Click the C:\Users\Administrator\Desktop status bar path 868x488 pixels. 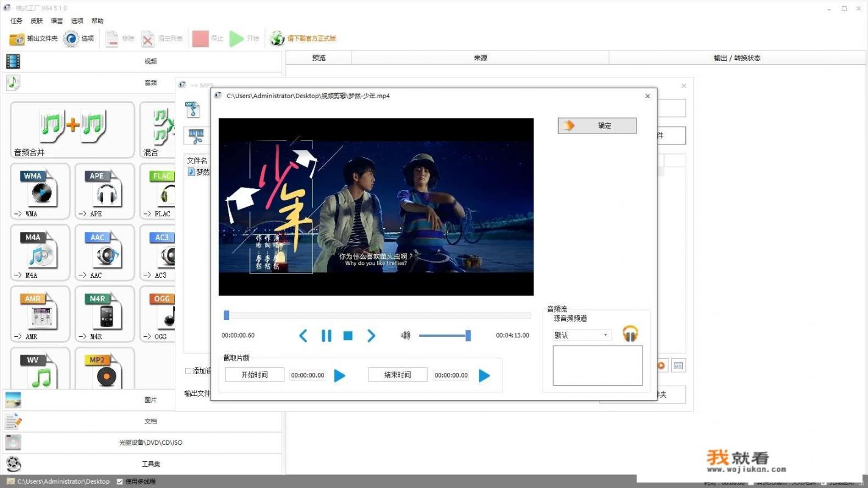pos(63,481)
